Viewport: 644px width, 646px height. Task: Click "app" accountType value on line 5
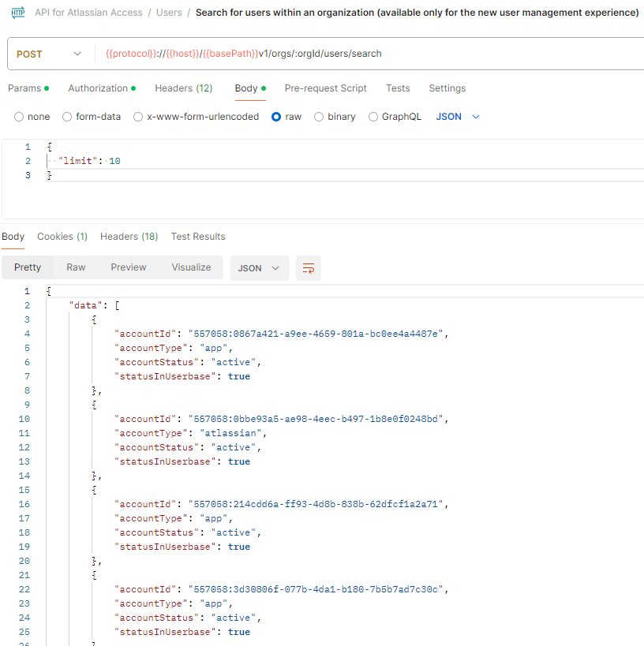click(214, 348)
